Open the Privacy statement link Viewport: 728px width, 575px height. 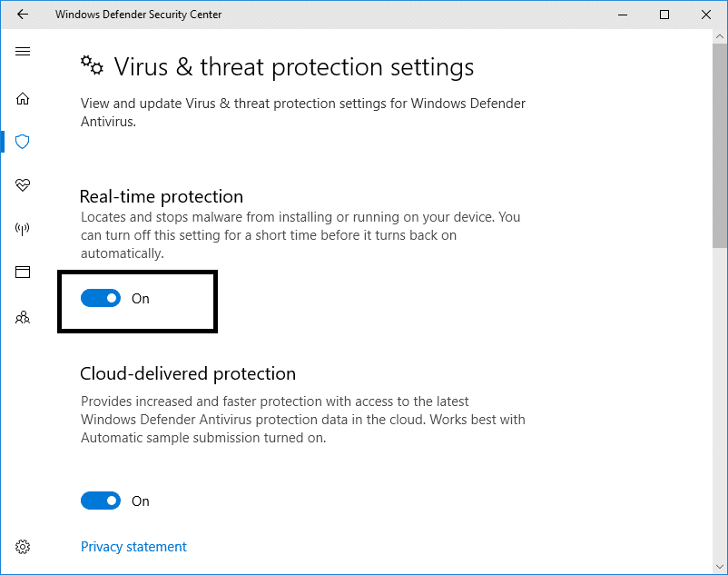133,546
